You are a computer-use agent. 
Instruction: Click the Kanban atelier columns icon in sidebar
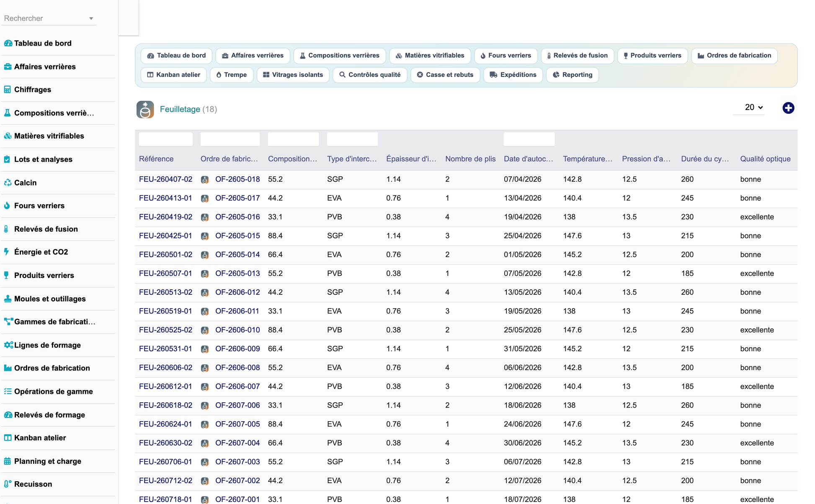pos(8,438)
